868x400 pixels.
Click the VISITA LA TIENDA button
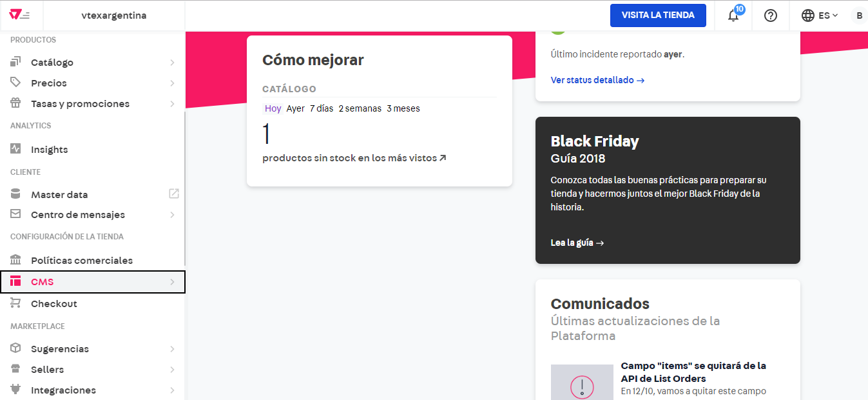[658, 15]
